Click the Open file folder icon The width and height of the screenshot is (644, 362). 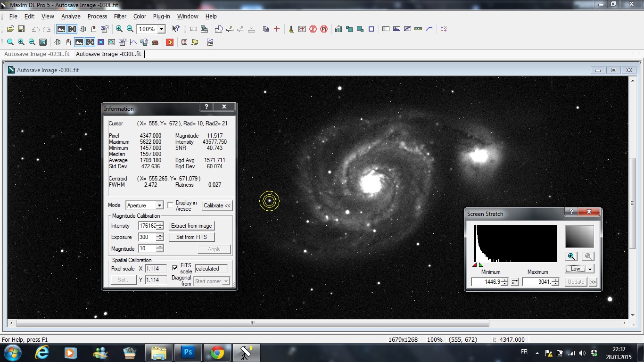(10, 29)
